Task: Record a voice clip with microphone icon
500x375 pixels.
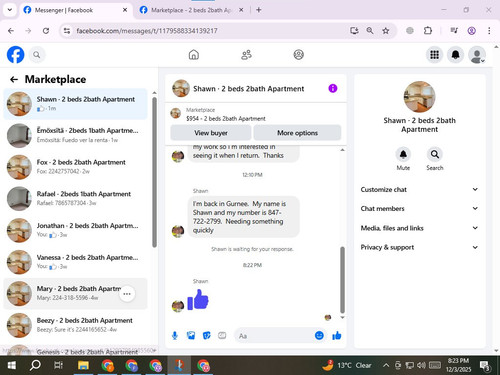Action: (x=175, y=335)
